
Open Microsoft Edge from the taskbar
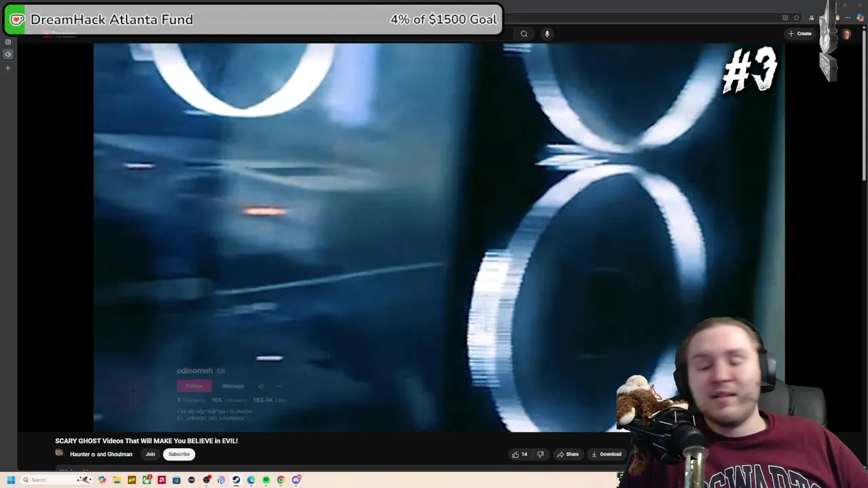click(x=251, y=480)
